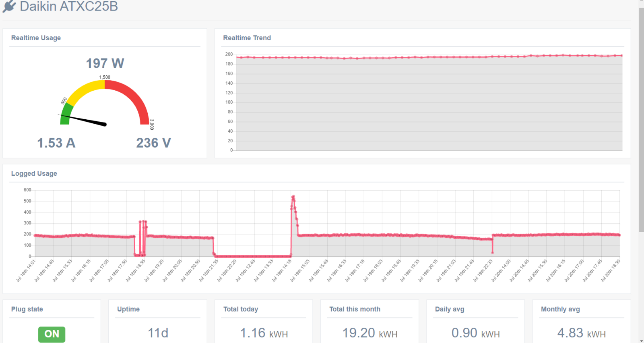
Task: Click the Realtime Usage panel heading
Action: (36, 38)
